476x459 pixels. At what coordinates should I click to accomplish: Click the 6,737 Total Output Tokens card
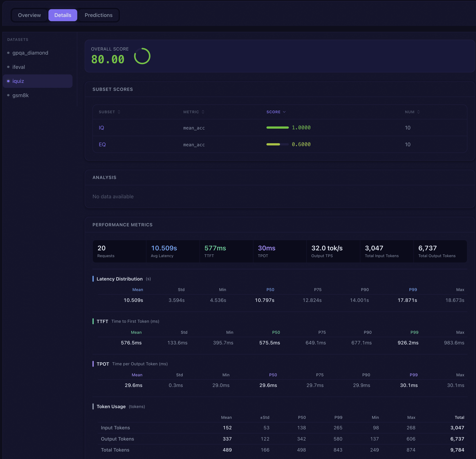440,251
